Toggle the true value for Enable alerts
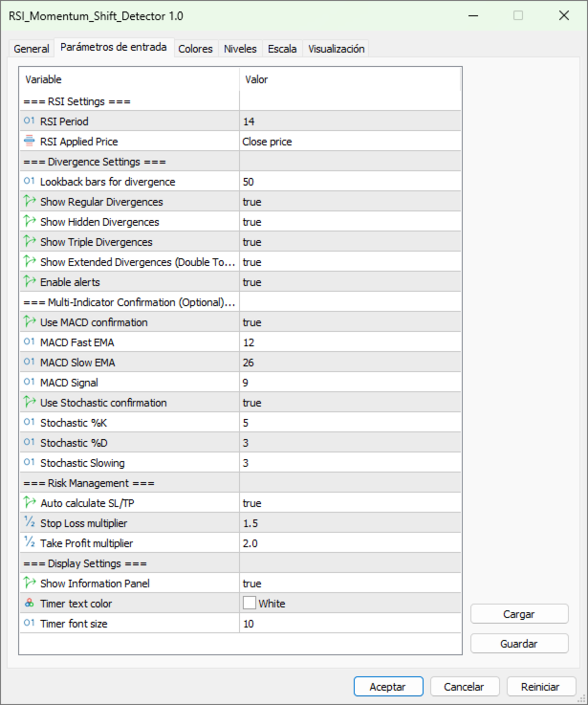The width and height of the screenshot is (588, 705). (x=350, y=282)
